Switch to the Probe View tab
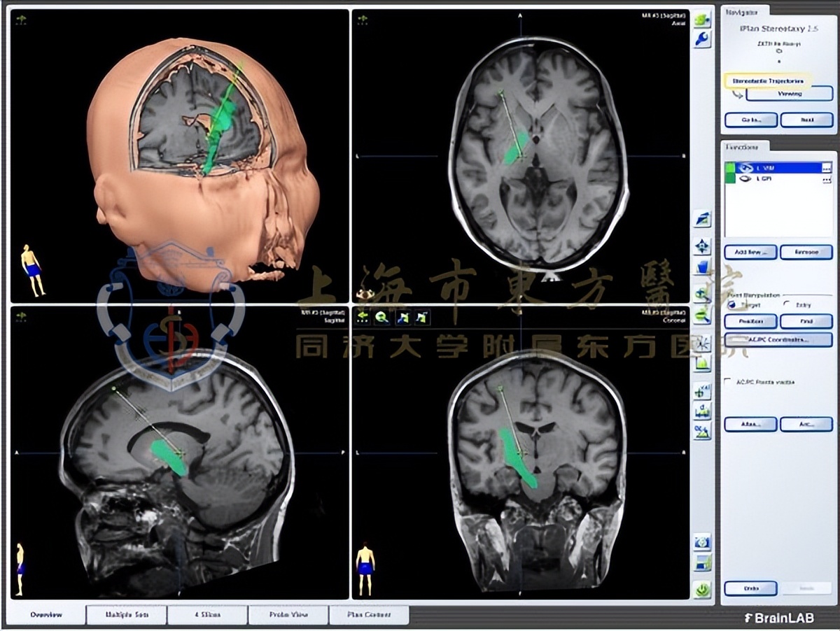The image size is (840, 631). tap(288, 615)
